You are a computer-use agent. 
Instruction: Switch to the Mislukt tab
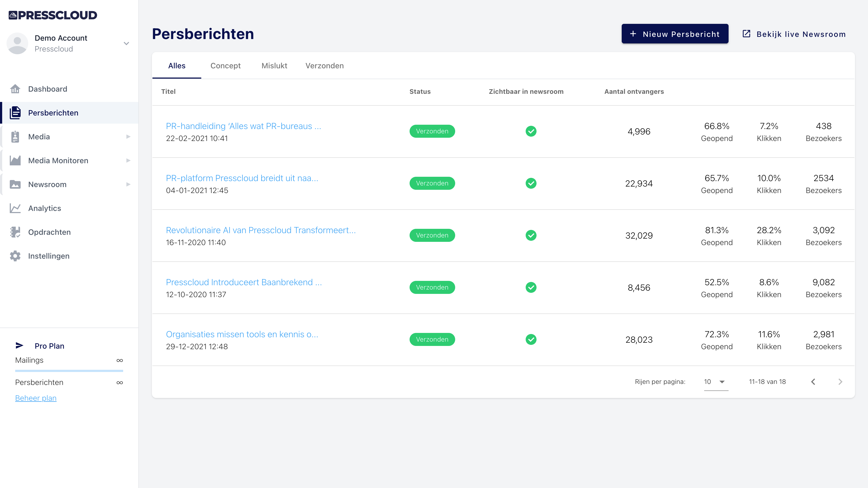[x=274, y=66]
